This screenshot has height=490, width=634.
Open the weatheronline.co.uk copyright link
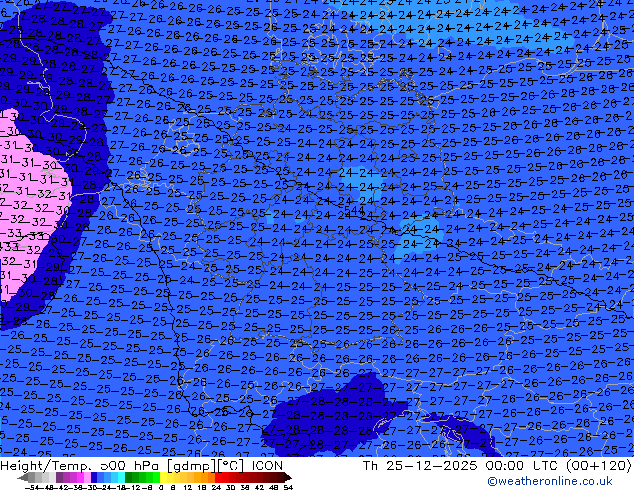point(550,481)
